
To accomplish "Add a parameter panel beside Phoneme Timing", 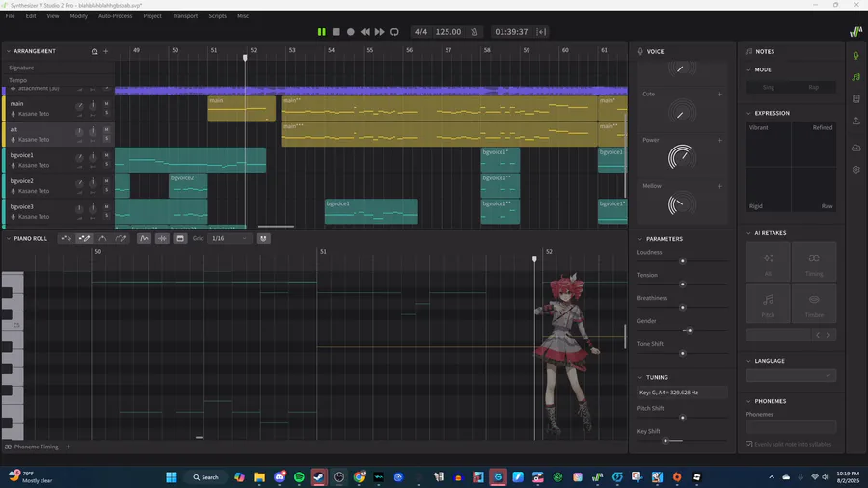I will 68,447.
